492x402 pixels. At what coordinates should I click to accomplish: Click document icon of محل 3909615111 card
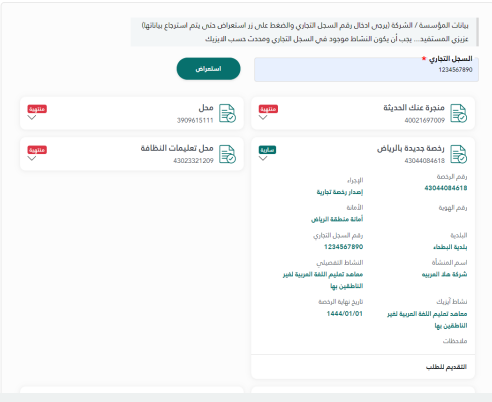tap(227, 113)
